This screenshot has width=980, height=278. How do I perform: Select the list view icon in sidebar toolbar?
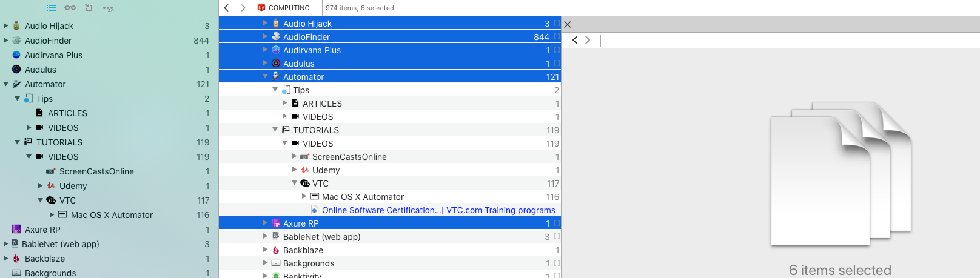coord(52,8)
